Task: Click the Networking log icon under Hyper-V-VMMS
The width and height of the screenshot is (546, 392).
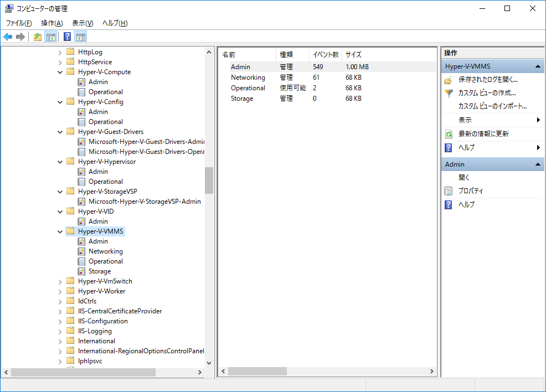Action: click(81, 251)
